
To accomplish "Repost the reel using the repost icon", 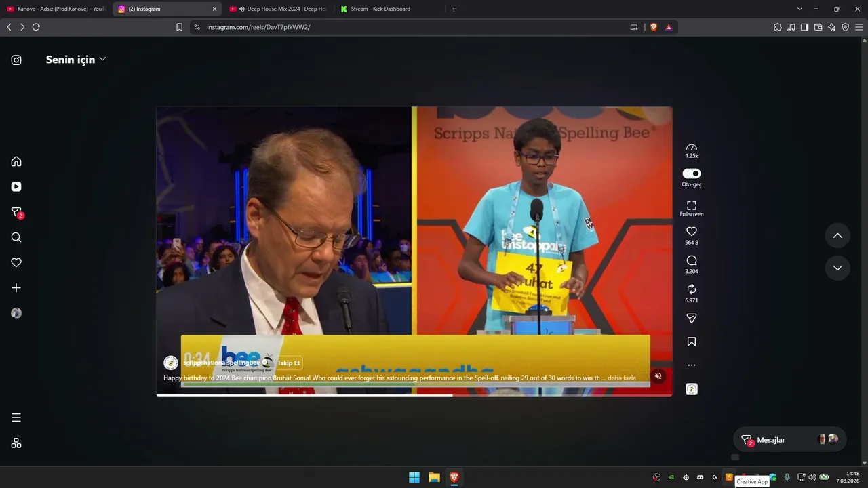I will tap(692, 289).
